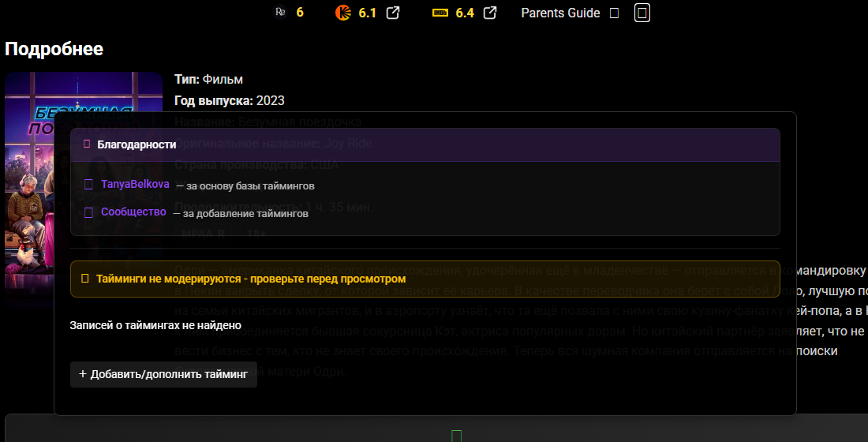
Task: Click the Re rating logo next to 6
Action: click(x=281, y=12)
